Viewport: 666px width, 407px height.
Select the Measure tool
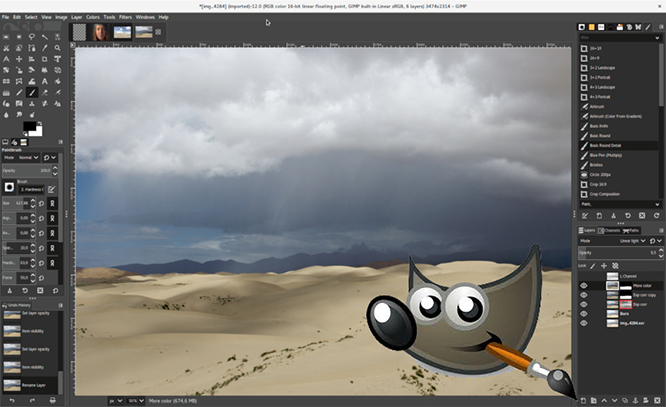(6, 59)
